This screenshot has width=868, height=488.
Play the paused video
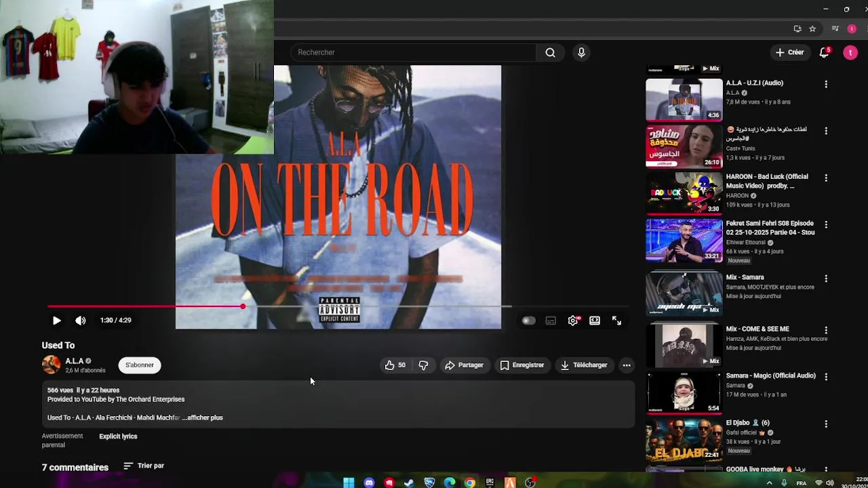(x=56, y=321)
